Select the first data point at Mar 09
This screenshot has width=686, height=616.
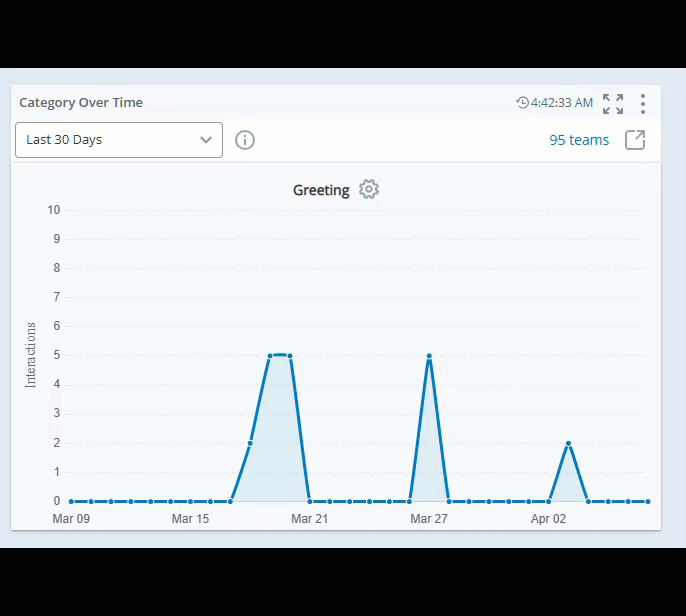[x=71, y=501]
